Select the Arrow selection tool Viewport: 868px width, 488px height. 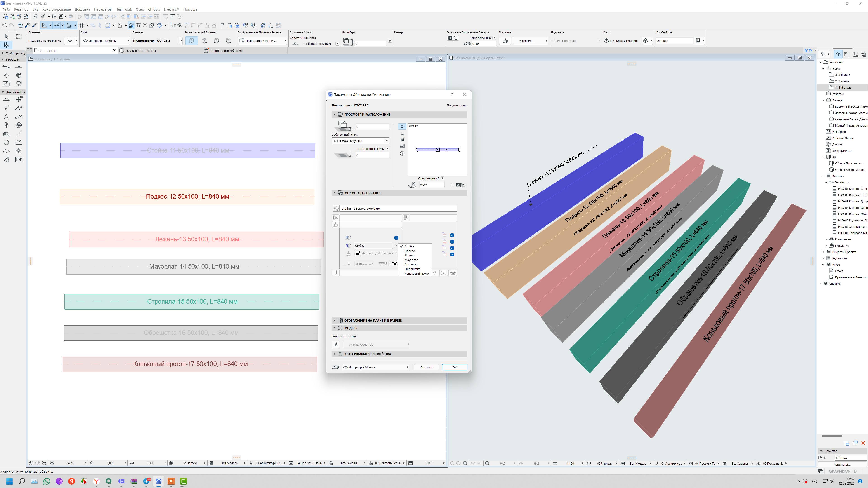6,36
